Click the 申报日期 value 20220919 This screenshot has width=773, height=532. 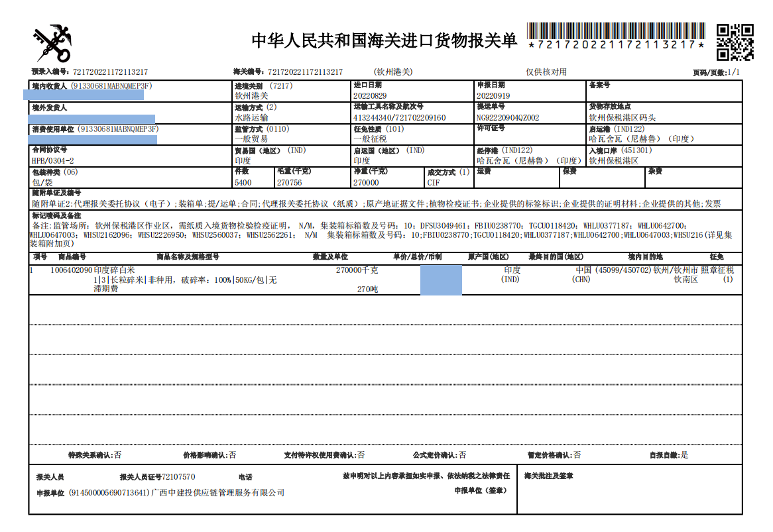pos(493,95)
